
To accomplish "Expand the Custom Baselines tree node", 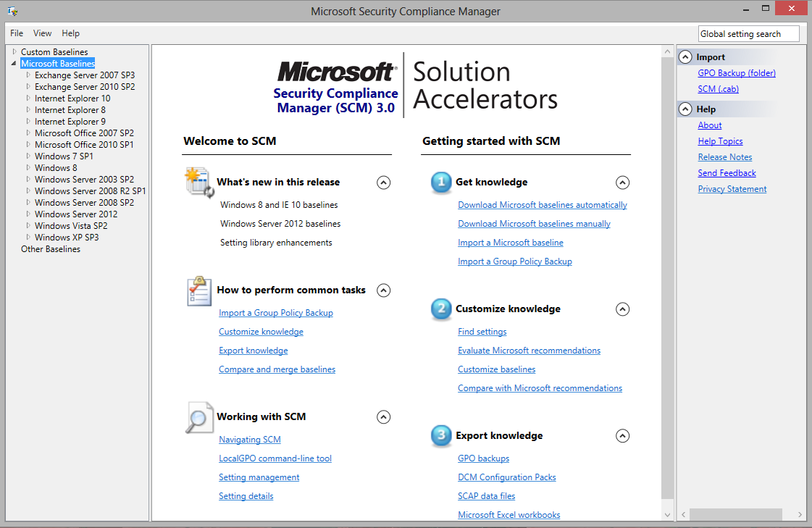I will click(14, 51).
